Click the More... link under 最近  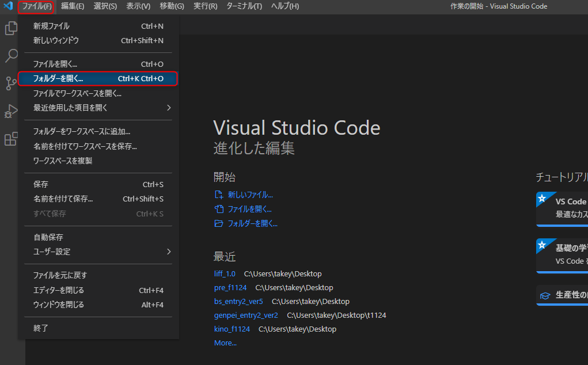[x=225, y=343]
